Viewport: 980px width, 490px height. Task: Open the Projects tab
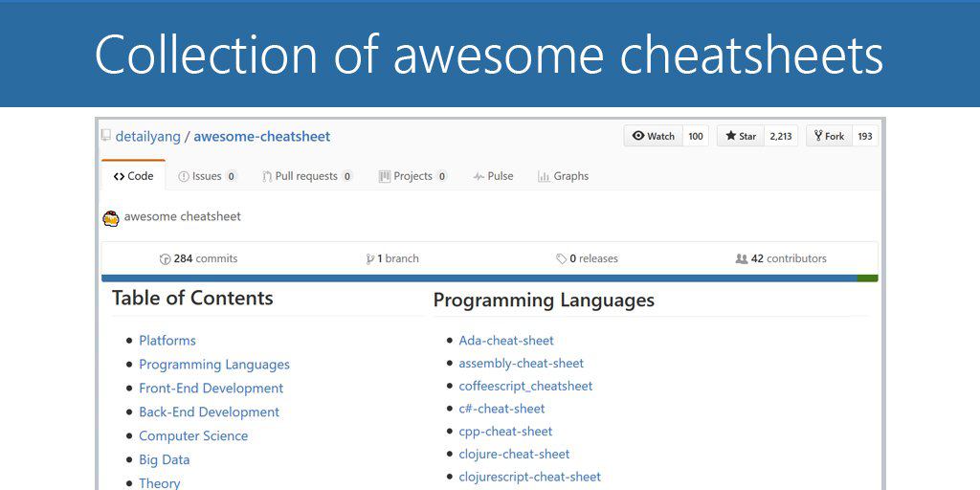[412, 176]
